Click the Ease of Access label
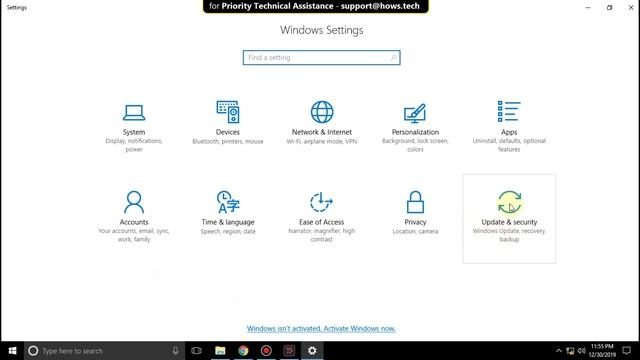This screenshot has height=360, width=640. point(322,222)
